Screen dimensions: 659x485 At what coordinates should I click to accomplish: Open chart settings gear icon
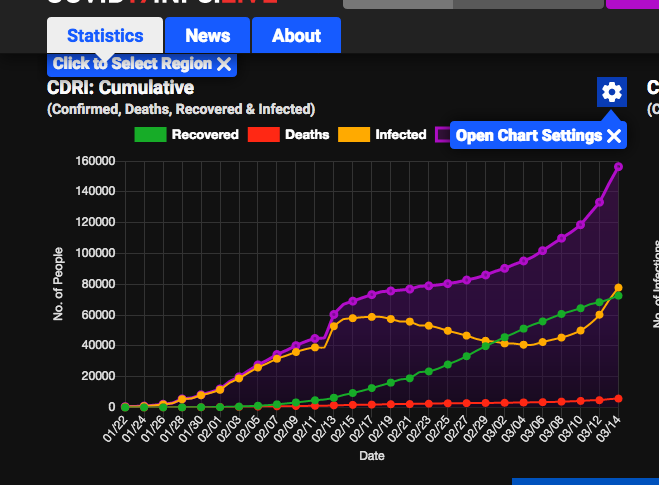coord(611,92)
